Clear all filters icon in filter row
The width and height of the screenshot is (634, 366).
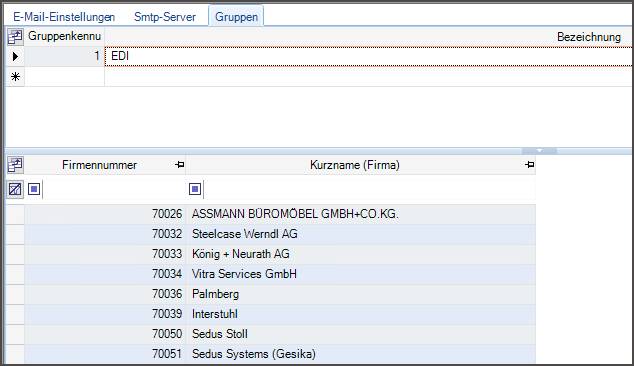point(15,189)
